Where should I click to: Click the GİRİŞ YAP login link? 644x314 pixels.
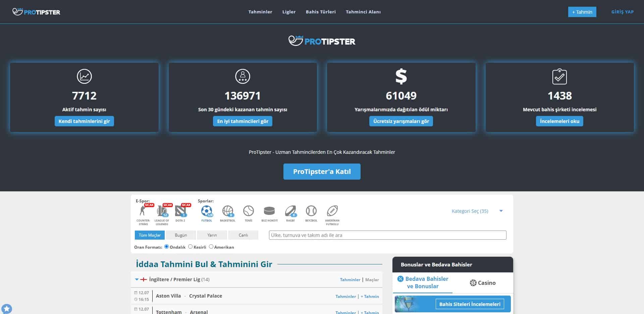(622, 12)
